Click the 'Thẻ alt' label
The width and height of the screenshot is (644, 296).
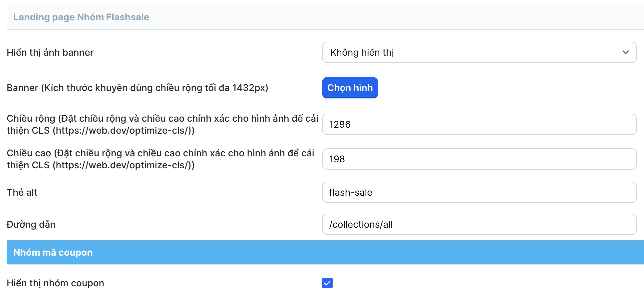click(22, 192)
